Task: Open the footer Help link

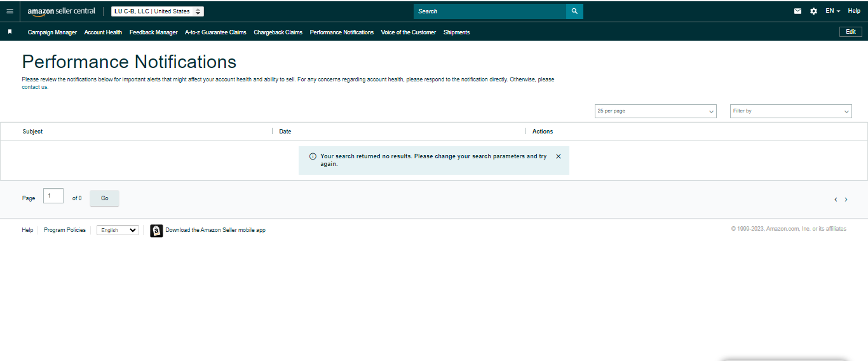Action: click(27, 230)
